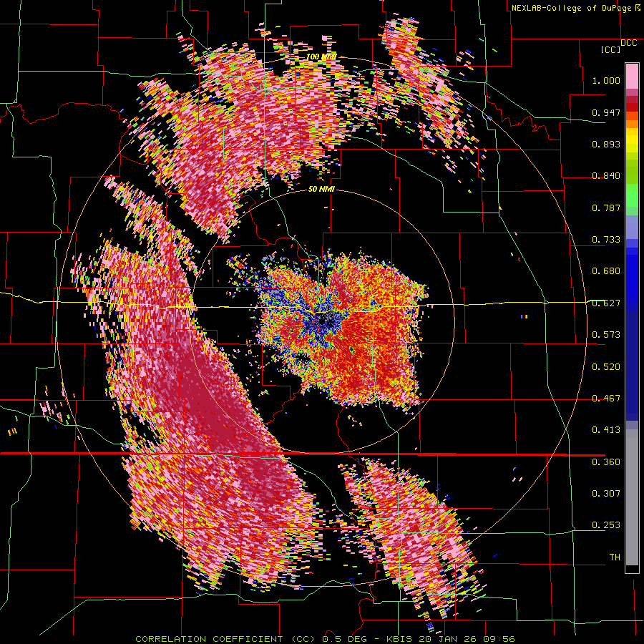
Task: Select the 0.627 scale value
Action: click(x=606, y=303)
